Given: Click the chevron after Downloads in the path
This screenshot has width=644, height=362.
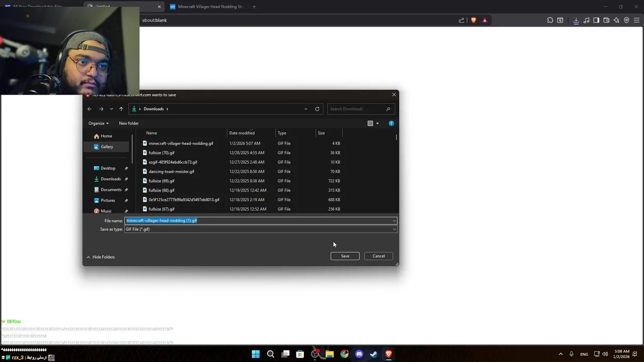Looking at the screenshot, I should [x=168, y=109].
